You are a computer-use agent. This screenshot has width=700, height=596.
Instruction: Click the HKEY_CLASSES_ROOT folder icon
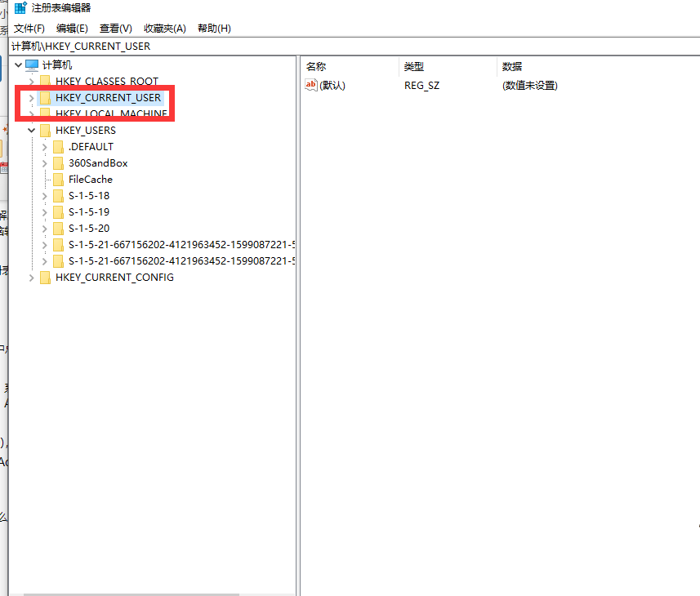click(44, 81)
